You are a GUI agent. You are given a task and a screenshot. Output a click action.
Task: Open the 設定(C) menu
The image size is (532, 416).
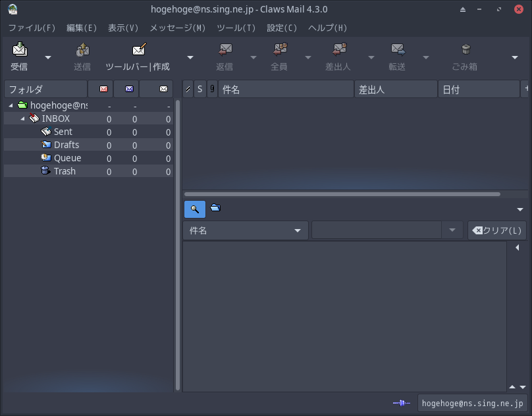[x=282, y=28]
